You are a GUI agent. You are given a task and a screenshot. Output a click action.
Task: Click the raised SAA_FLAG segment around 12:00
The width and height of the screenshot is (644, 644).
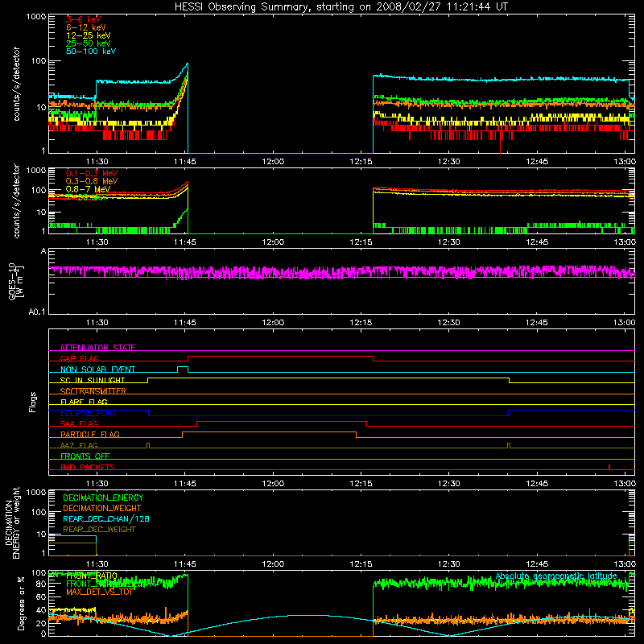[x=282, y=421]
